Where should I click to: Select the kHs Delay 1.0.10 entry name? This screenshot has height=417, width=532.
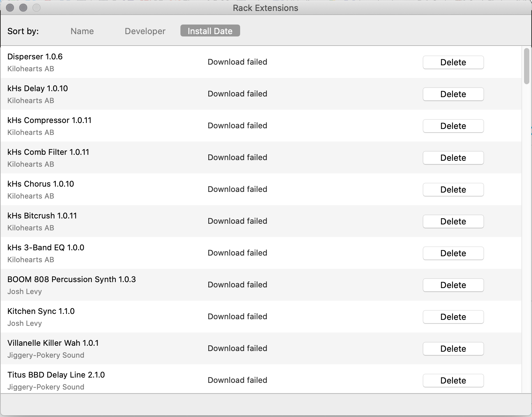point(37,89)
